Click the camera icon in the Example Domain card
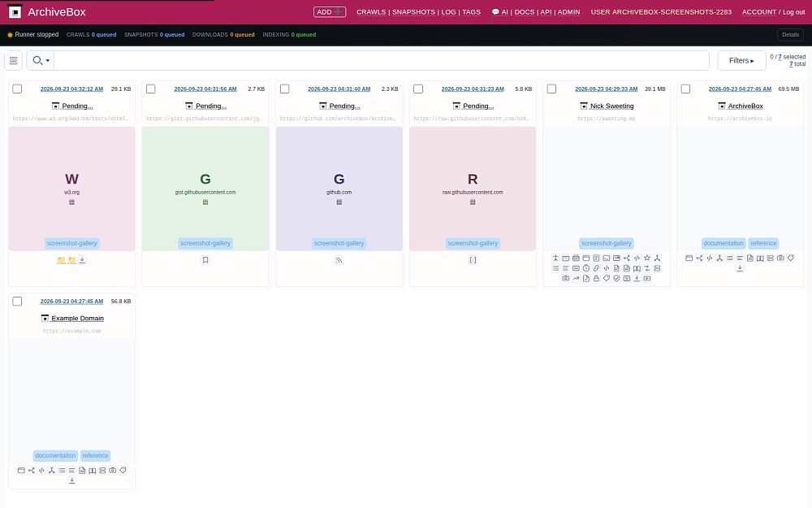812x508 pixels. [x=112, y=471]
